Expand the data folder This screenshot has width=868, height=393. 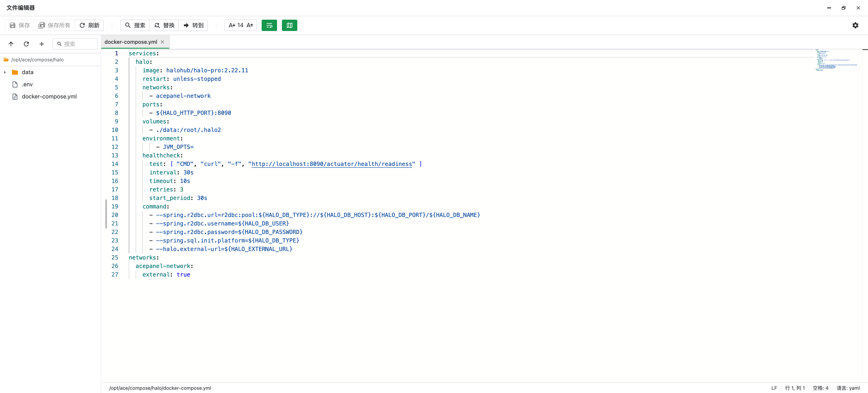coord(5,72)
